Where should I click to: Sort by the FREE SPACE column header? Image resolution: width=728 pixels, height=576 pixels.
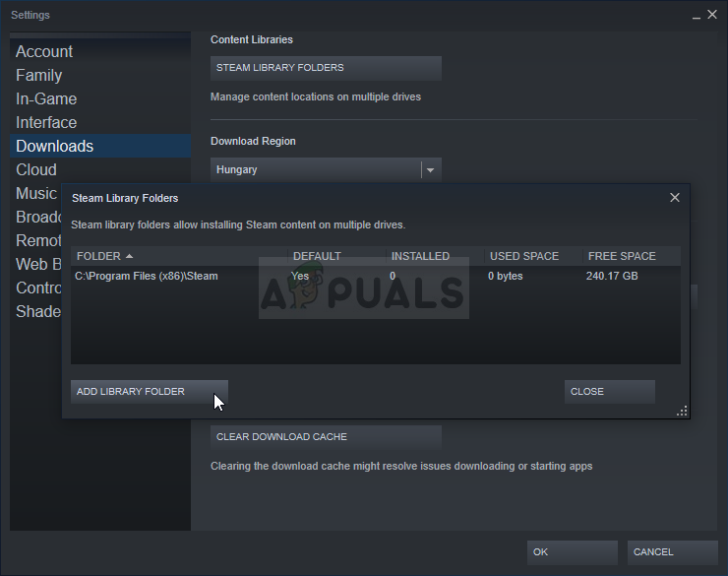[632, 256]
